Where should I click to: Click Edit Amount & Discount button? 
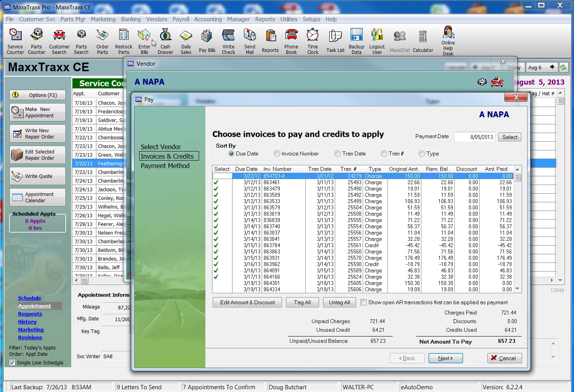pyautogui.click(x=247, y=302)
